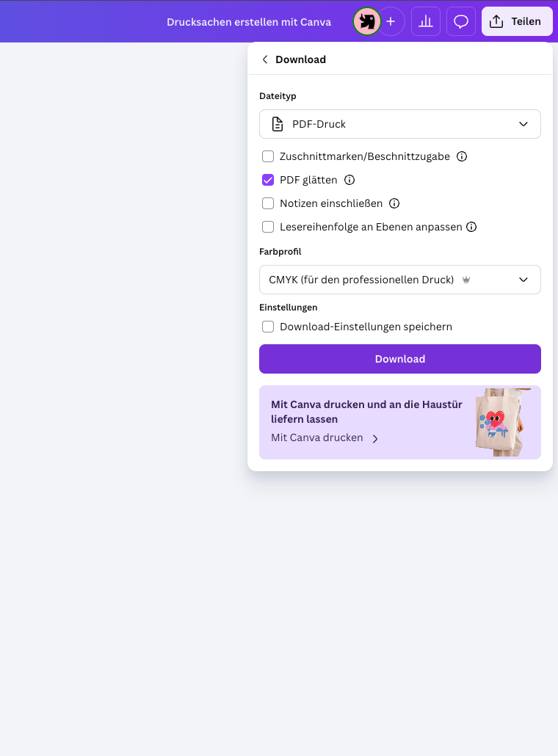Open the comments icon in the top bar
The width and height of the screenshot is (558, 756).
point(461,21)
